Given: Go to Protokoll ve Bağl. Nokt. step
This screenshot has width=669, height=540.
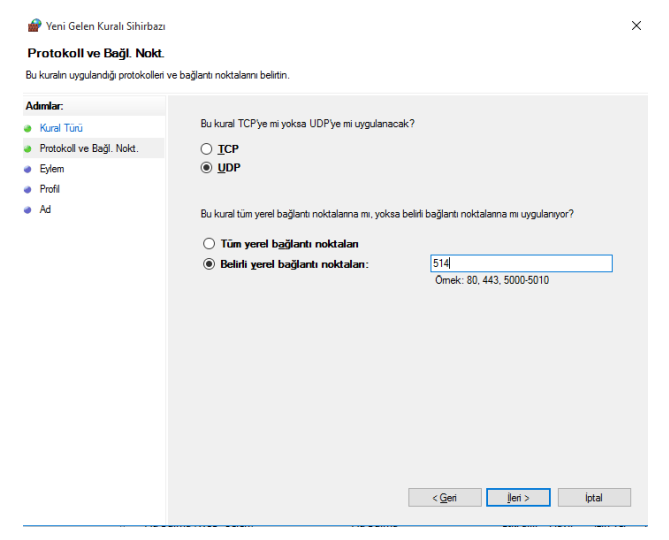Looking at the screenshot, I should point(89,148).
